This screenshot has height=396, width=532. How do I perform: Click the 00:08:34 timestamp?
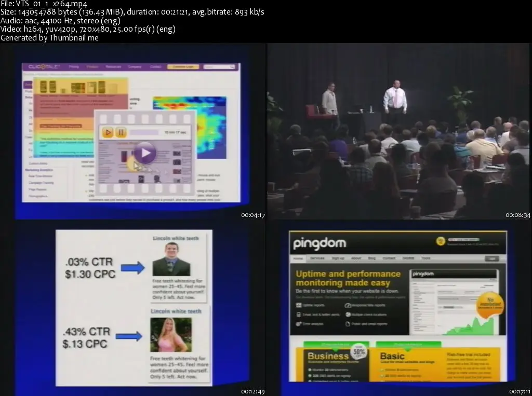(x=517, y=215)
